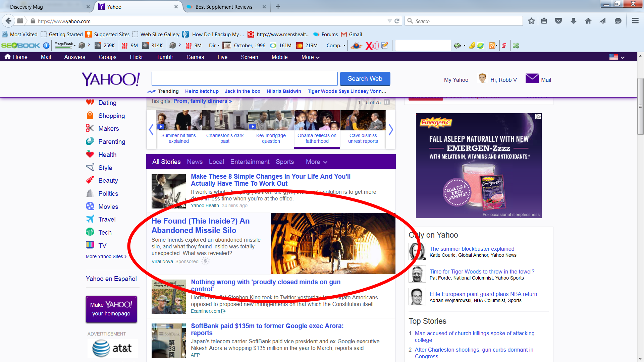Click the Hi, Robb V profile avatar
Screen dimensions: 644x362
click(x=483, y=78)
